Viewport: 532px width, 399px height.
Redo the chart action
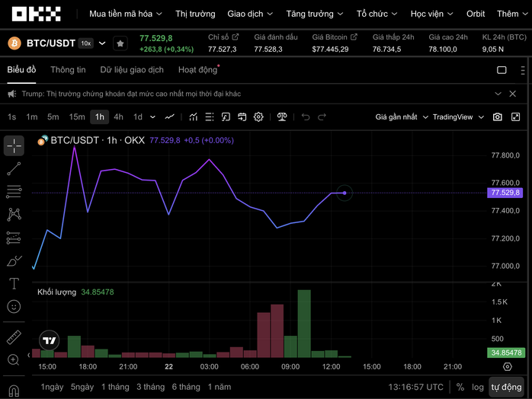322,117
